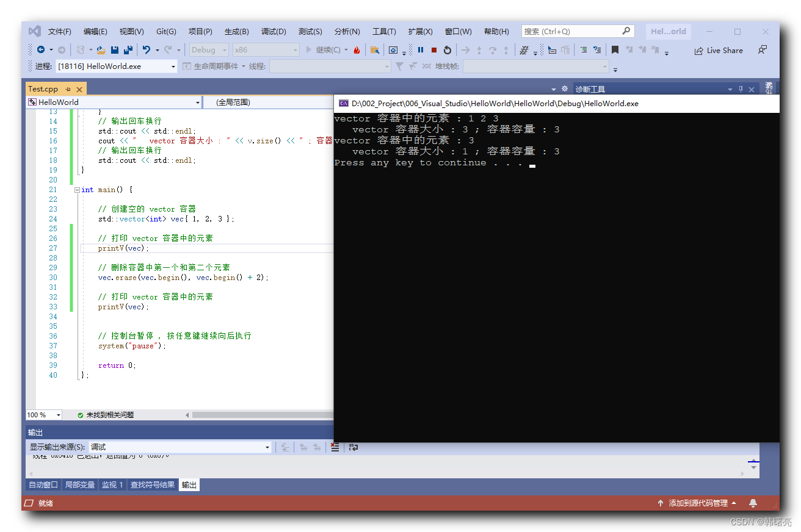Open the 堆栈帧 stack frame dropdown
The height and width of the screenshot is (532, 801).
pyautogui.click(x=536, y=66)
